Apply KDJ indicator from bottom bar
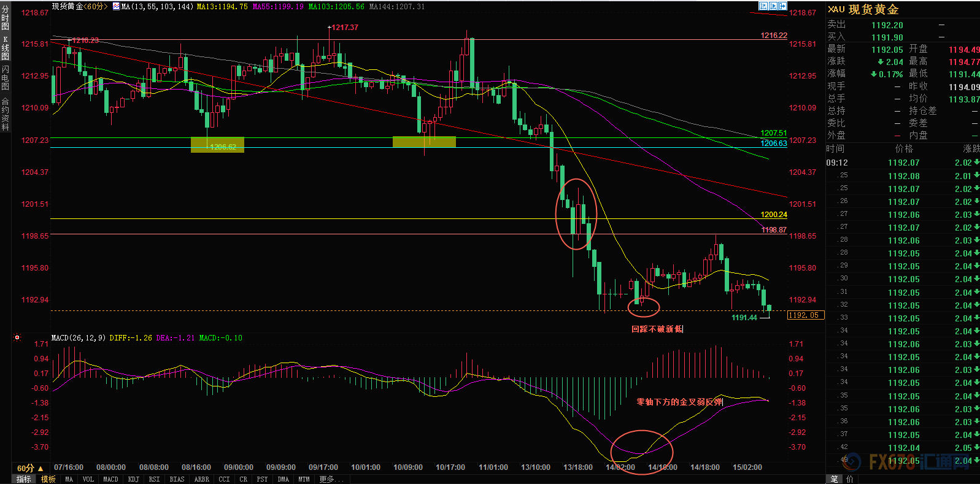 click(134, 479)
